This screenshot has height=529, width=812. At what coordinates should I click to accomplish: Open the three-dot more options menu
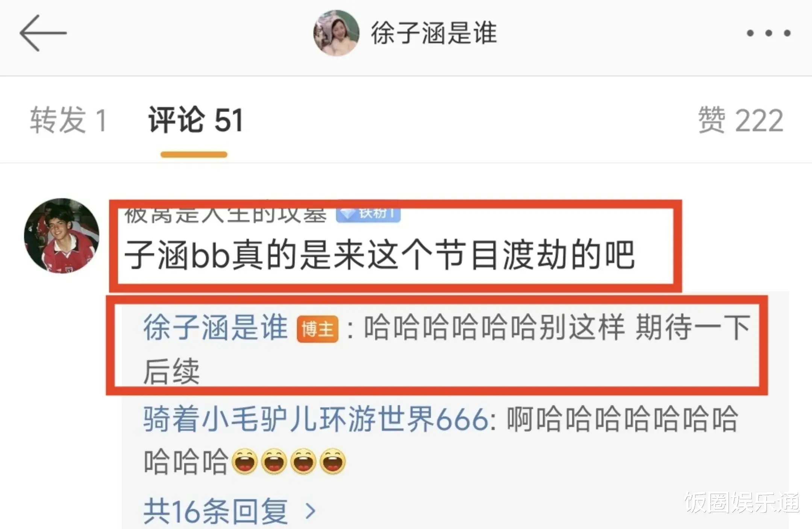[768, 33]
